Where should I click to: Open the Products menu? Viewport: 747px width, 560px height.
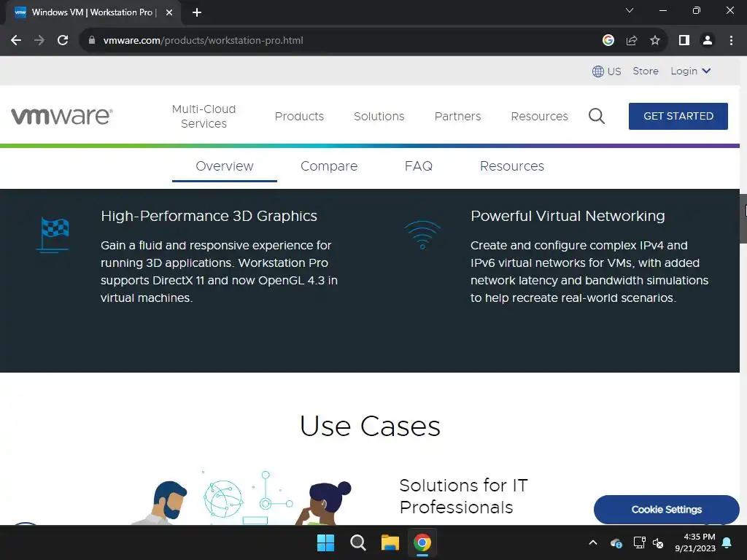(x=299, y=116)
